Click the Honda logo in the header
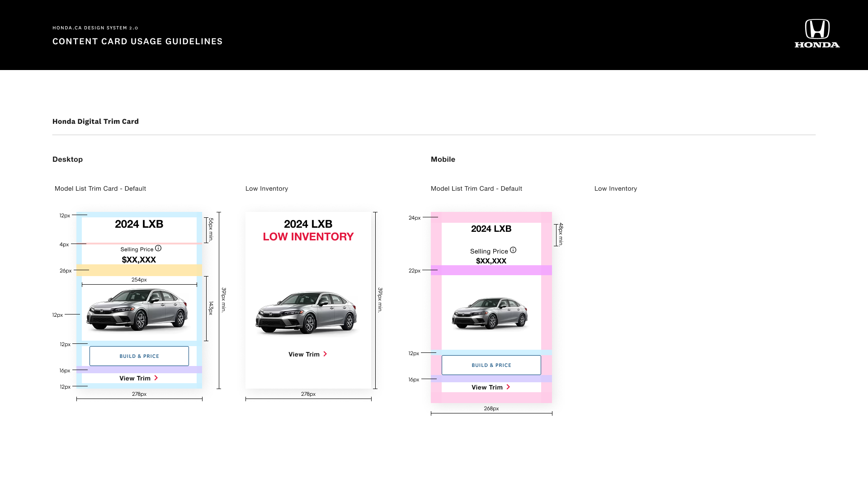Viewport: 868px width, 488px height. (817, 33)
